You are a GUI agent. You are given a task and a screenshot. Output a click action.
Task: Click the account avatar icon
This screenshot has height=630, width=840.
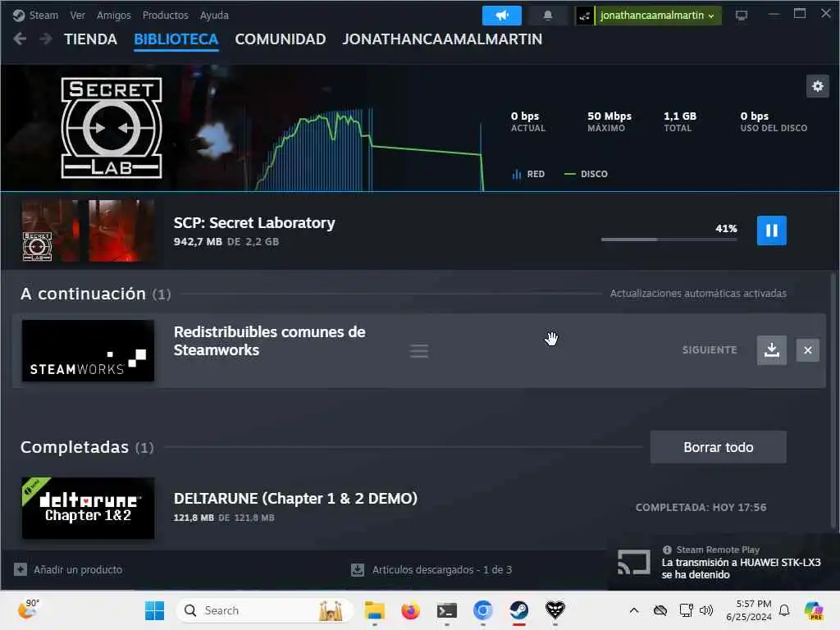(x=584, y=16)
